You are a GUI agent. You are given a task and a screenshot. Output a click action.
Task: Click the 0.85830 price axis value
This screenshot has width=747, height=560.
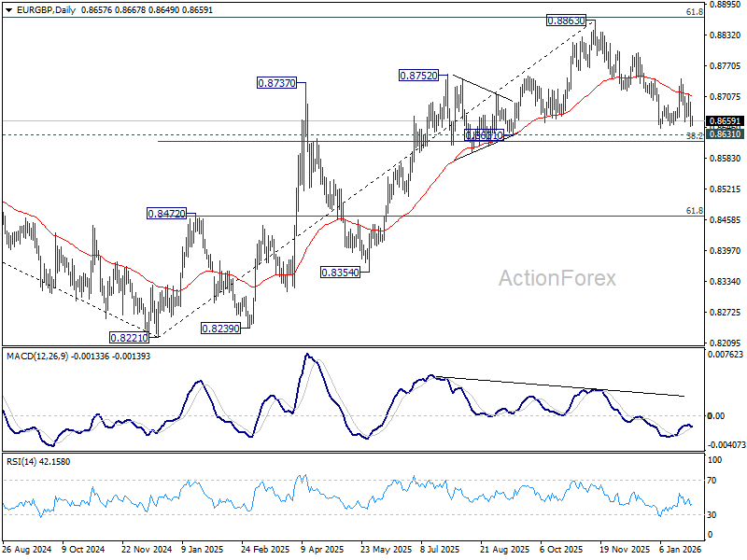pyautogui.click(x=726, y=159)
